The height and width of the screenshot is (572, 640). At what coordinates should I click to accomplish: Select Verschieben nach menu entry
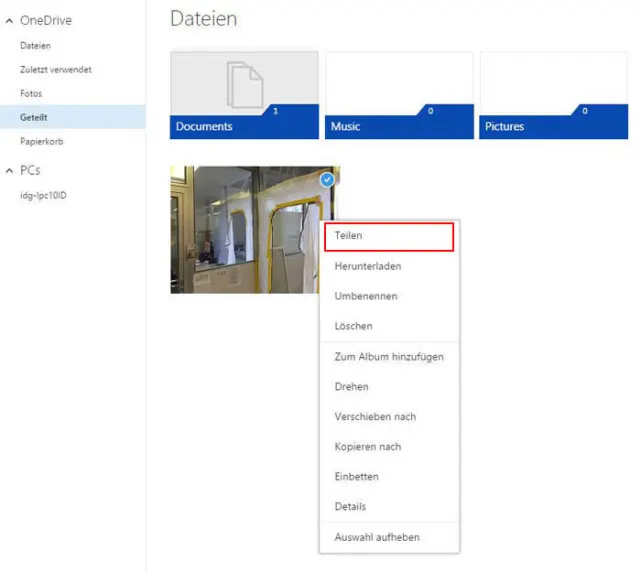tap(389, 417)
